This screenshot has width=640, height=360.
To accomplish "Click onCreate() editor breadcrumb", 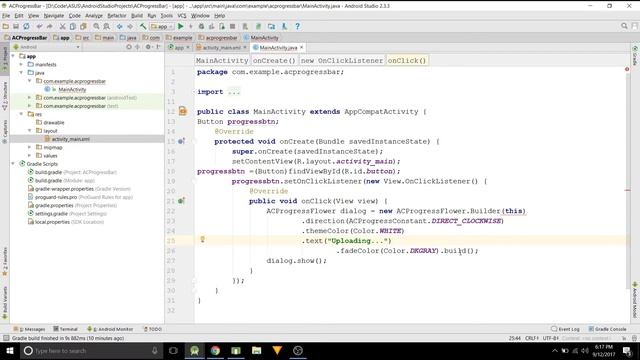I will tap(274, 60).
